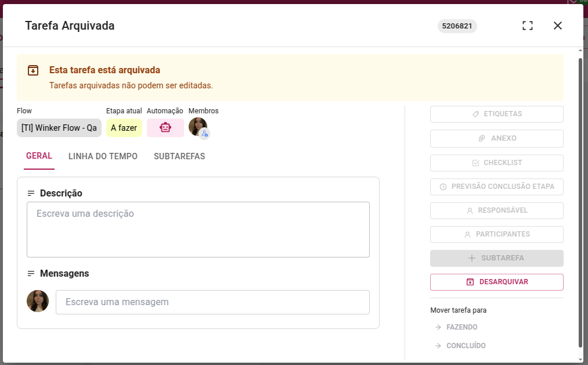
Task: Select the Geral tab
Action: [x=39, y=156]
